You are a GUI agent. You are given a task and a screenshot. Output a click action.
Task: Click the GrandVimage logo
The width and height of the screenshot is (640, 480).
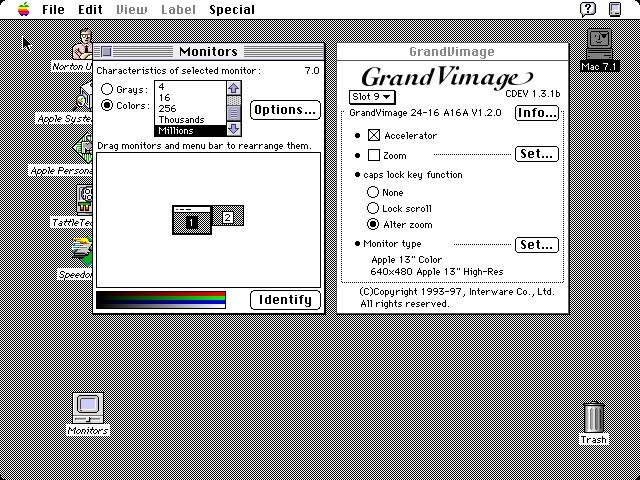(x=447, y=78)
